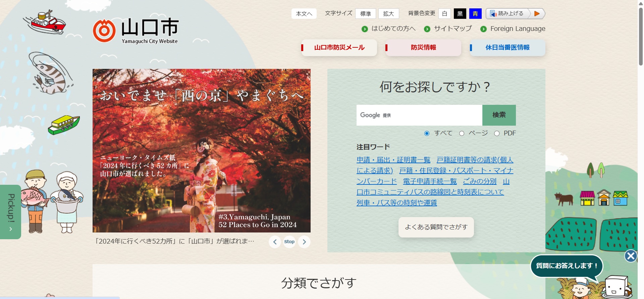Close the chatbot popup with X
This screenshot has height=299, width=644.
click(631, 256)
